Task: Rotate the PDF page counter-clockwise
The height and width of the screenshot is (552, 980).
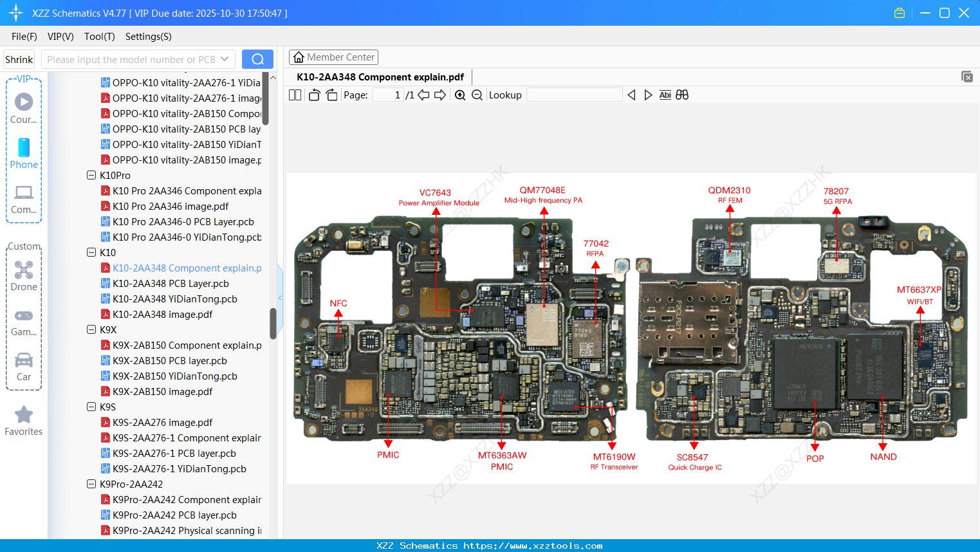Action: click(313, 95)
